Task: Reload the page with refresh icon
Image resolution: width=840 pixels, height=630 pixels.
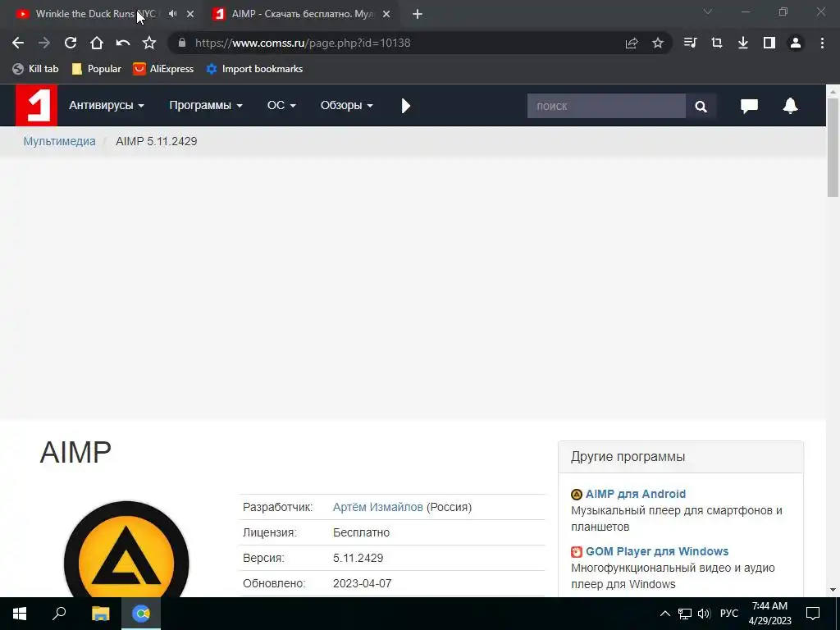Action: click(71, 43)
